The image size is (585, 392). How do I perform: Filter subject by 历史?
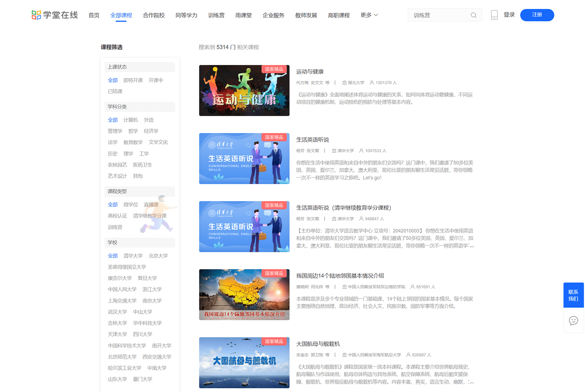[x=113, y=154]
